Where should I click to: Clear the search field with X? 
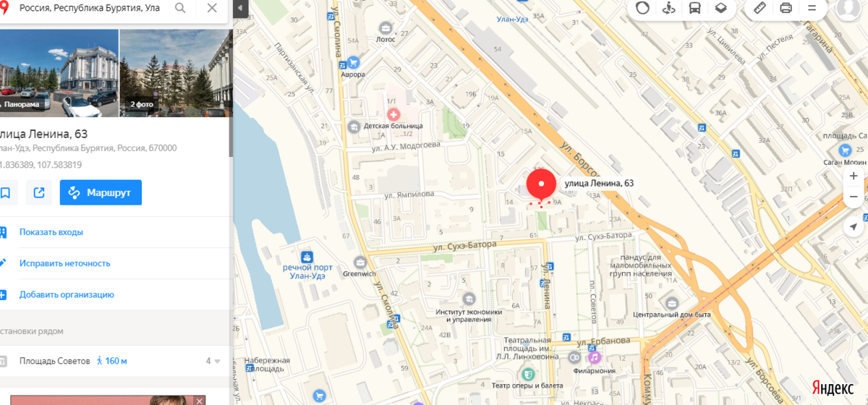point(212,9)
